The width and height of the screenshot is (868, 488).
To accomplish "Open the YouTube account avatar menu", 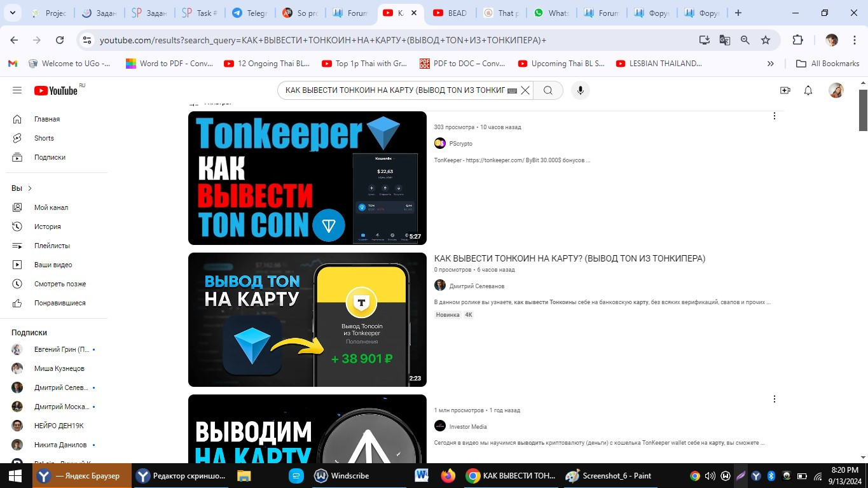I will (836, 90).
